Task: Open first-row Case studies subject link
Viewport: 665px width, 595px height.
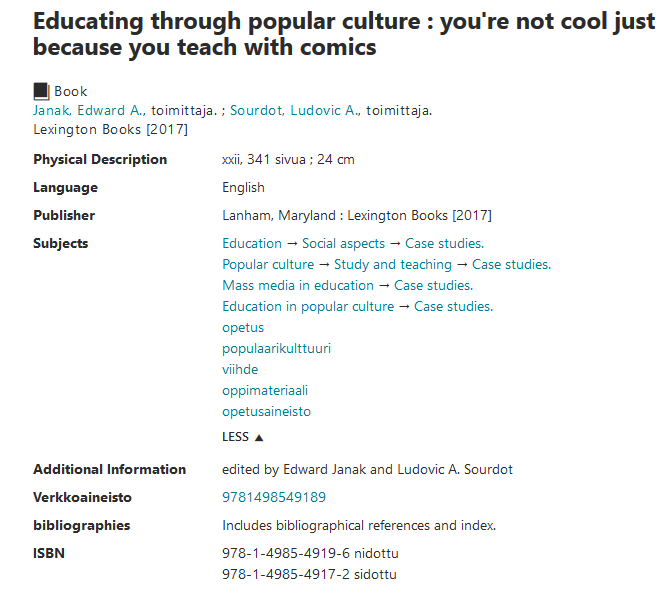Action: click(x=444, y=243)
